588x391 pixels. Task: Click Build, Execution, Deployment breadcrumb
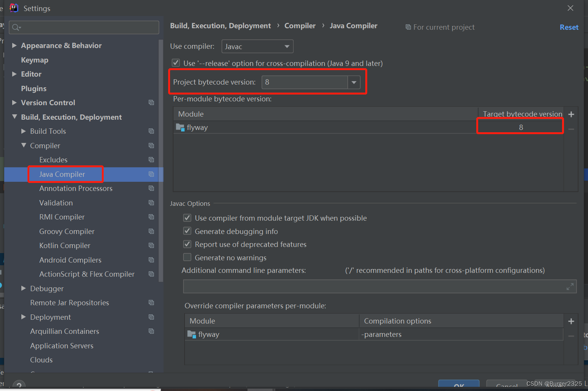[x=220, y=26]
